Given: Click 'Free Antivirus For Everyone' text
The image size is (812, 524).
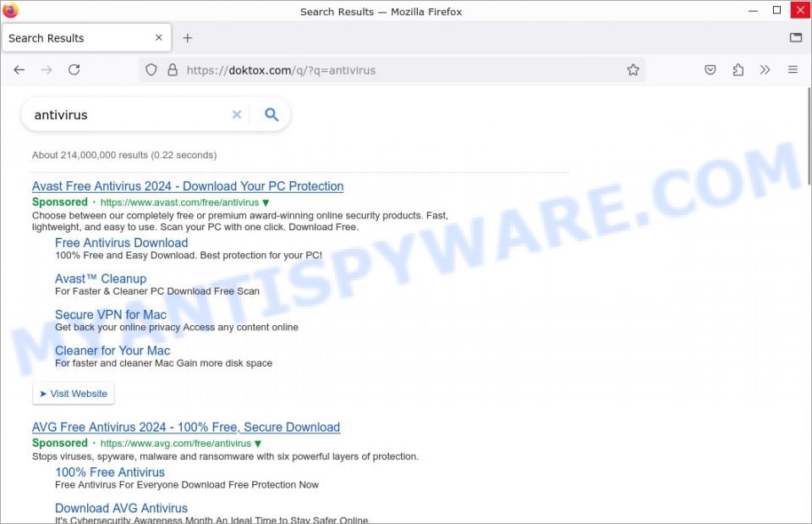Looking at the screenshot, I should 187,485.
